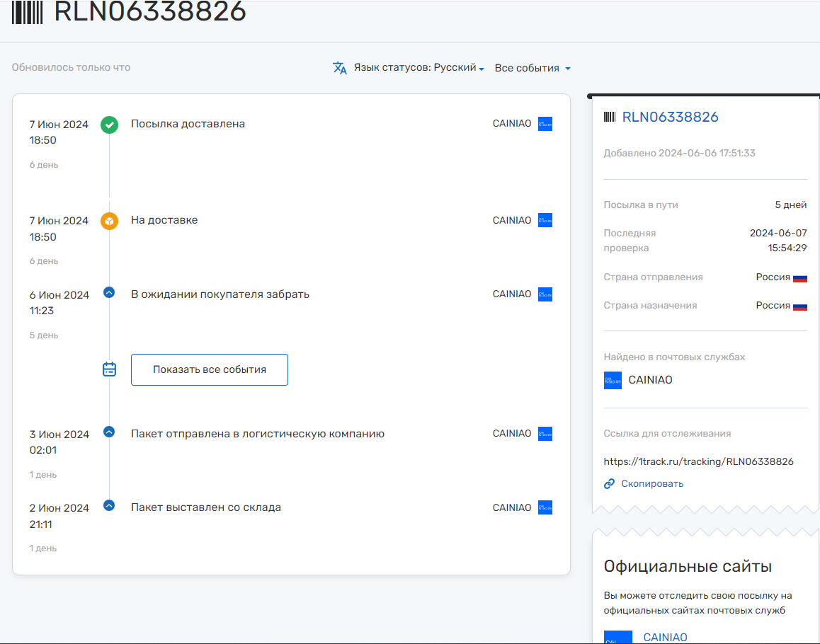820x644 pixels.
Task: Click the chain link copy icon
Action: point(609,484)
